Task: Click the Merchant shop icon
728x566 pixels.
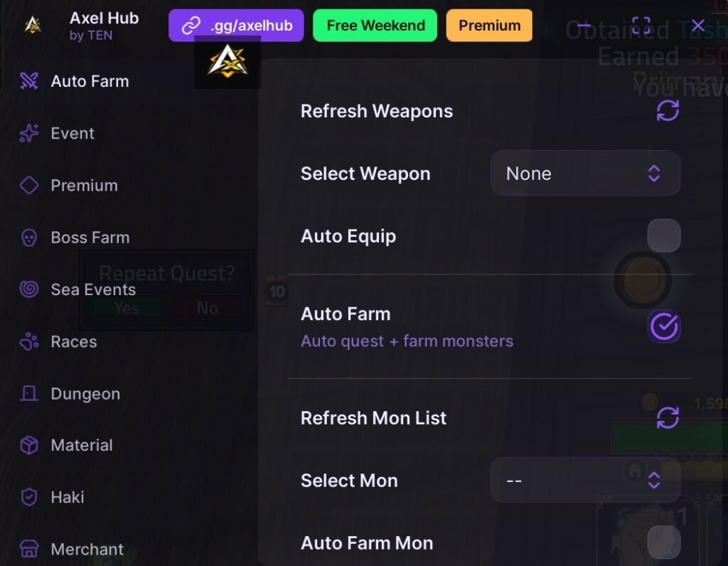Action: click(x=29, y=549)
